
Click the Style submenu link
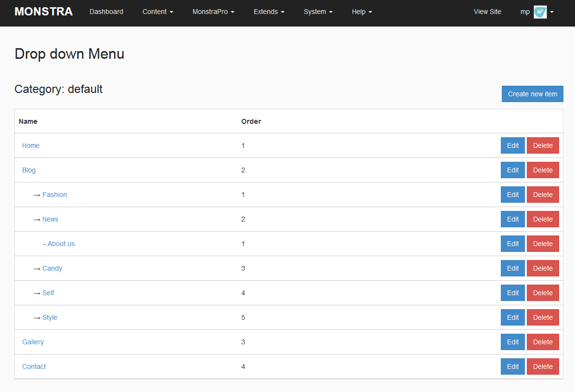point(50,317)
